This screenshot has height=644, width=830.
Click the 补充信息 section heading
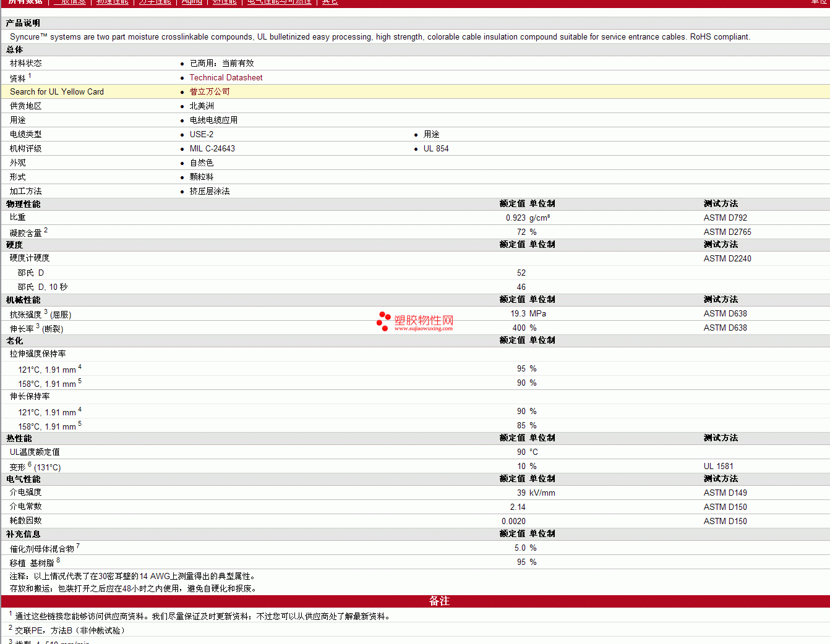point(23,535)
